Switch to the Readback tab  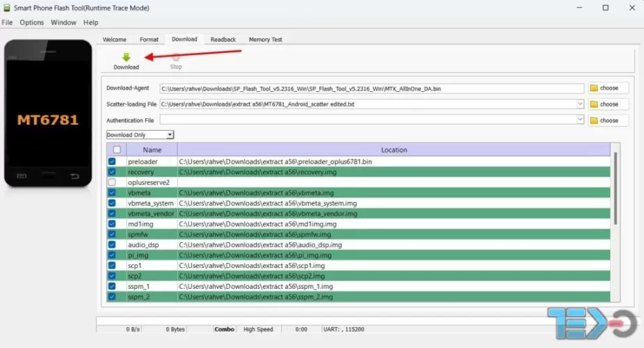(223, 40)
